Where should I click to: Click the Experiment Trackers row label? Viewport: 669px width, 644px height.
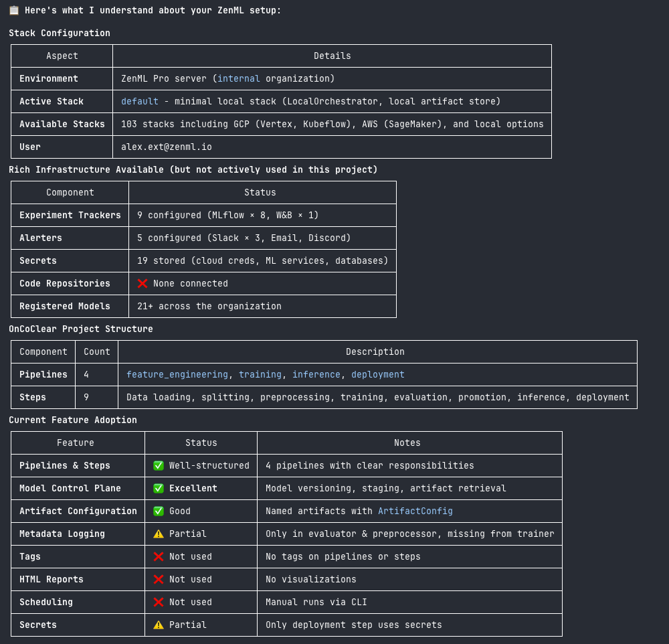click(70, 215)
